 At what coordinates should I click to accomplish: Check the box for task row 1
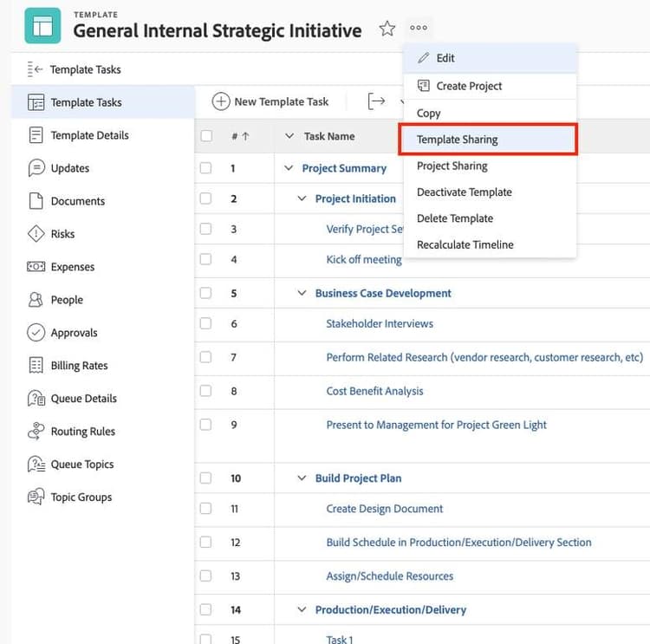(206, 168)
